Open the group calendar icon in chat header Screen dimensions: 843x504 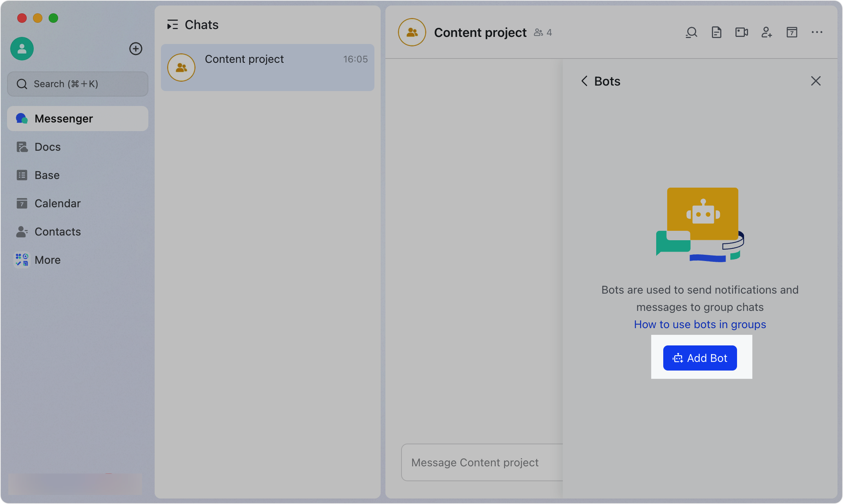point(792,32)
